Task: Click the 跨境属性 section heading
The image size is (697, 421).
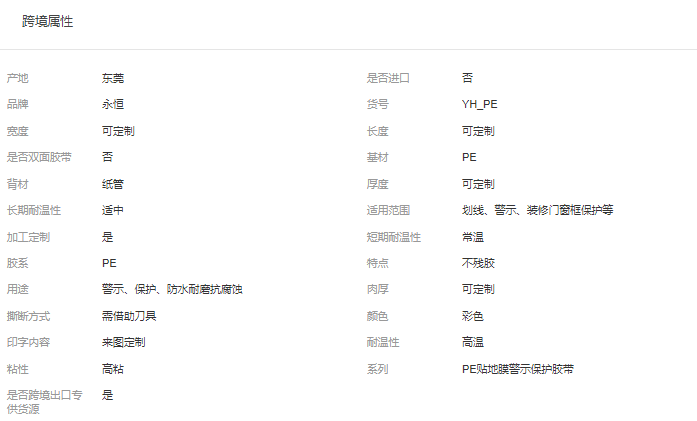Action: pyautogui.click(x=47, y=21)
